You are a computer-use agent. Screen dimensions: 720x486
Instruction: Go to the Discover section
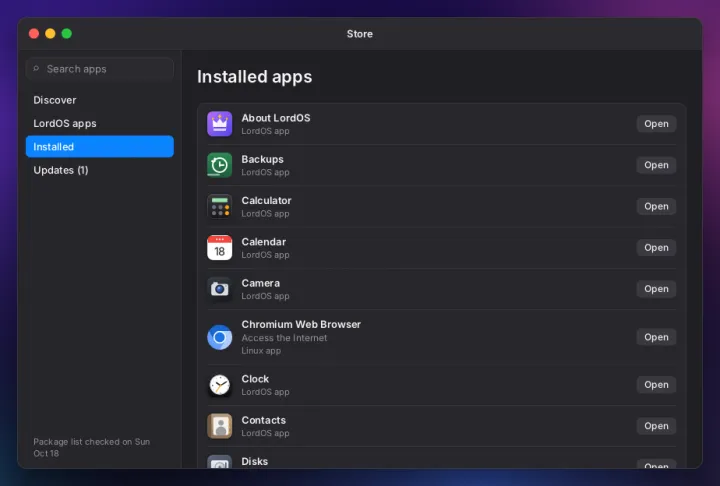pyautogui.click(x=100, y=100)
